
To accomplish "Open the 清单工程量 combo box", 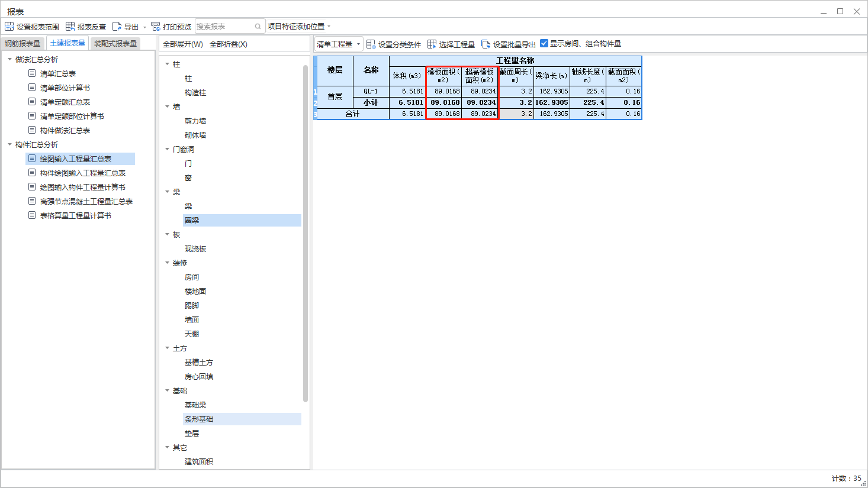I will [339, 44].
